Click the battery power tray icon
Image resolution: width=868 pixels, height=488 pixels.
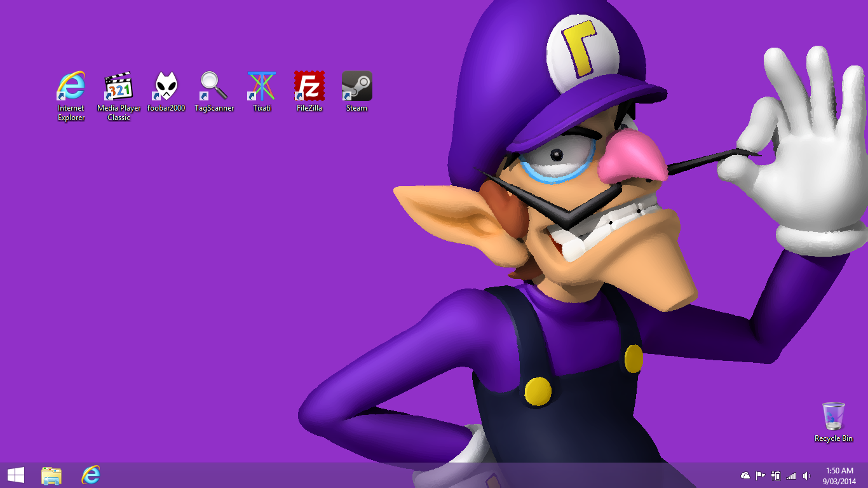(x=776, y=476)
